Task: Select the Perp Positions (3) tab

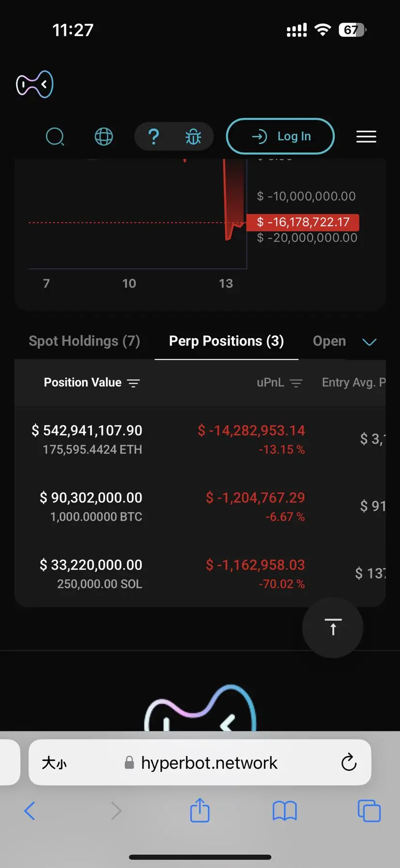Action: pos(226,341)
